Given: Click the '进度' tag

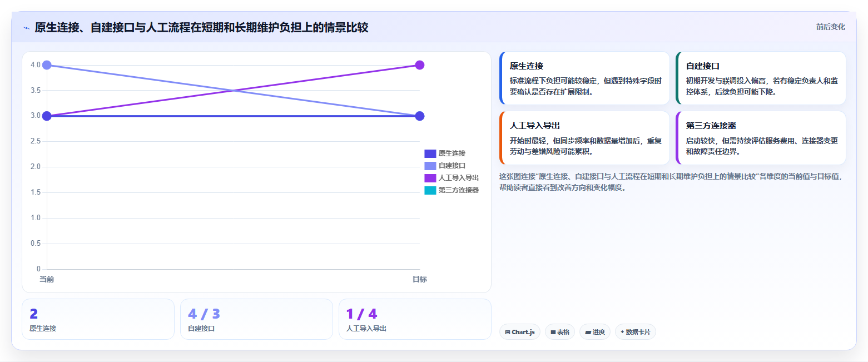Looking at the screenshot, I should click(x=595, y=332).
